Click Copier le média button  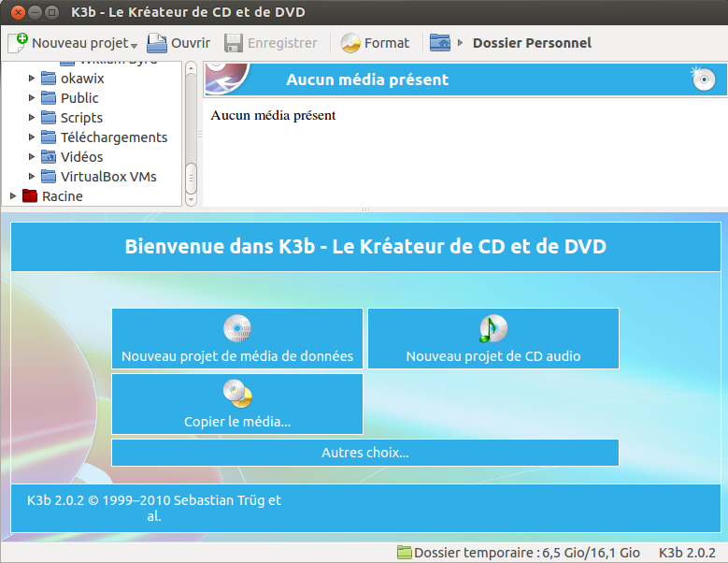click(237, 404)
